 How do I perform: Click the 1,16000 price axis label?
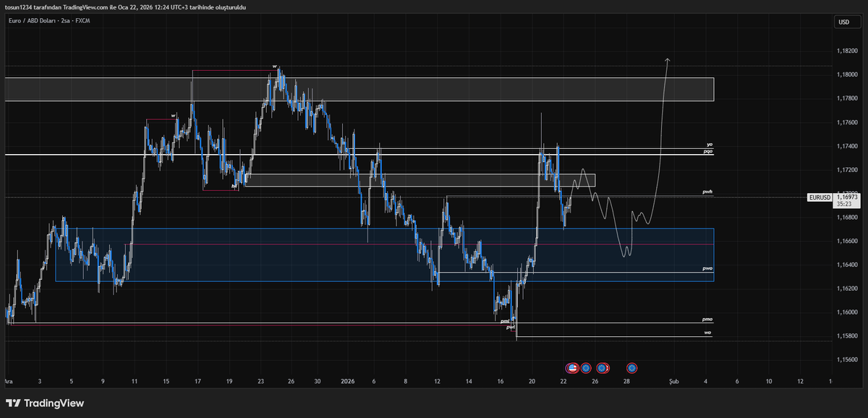click(847, 312)
